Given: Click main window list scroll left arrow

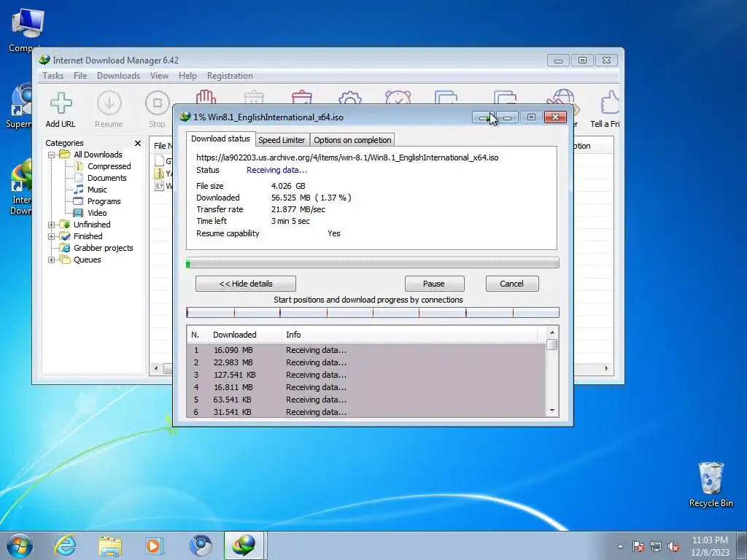Looking at the screenshot, I should coord(156,368).
